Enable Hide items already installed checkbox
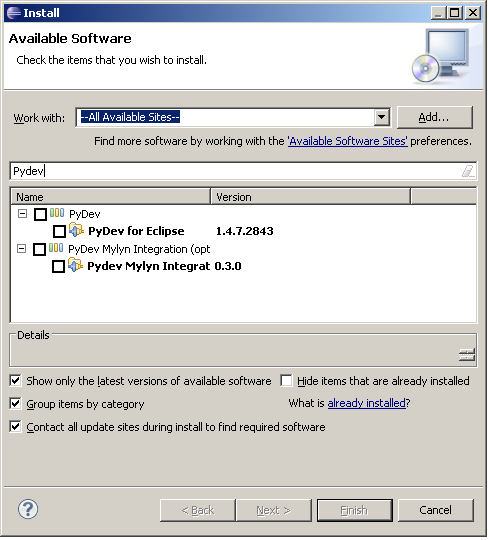489x540 pixels. 286,381
